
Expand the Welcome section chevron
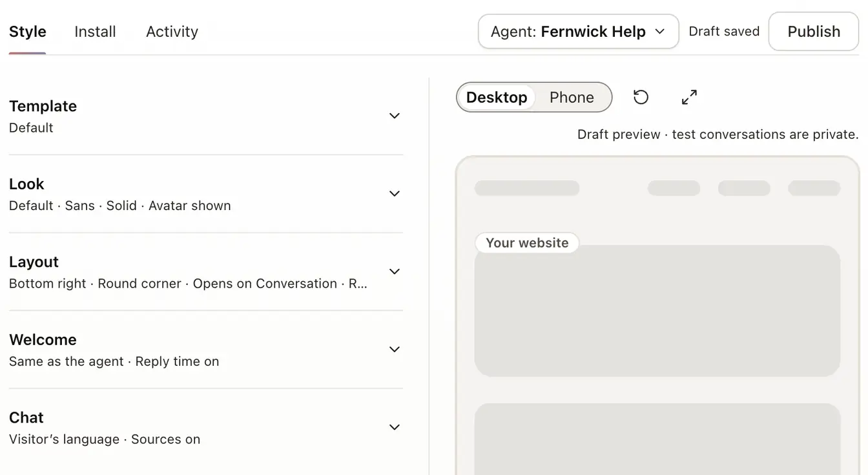[x=395, y=349]
